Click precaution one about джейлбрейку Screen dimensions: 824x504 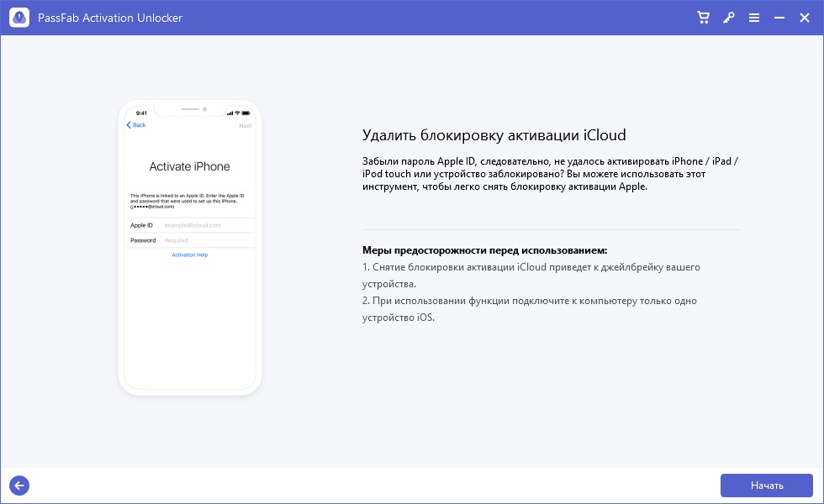point(531,276)
